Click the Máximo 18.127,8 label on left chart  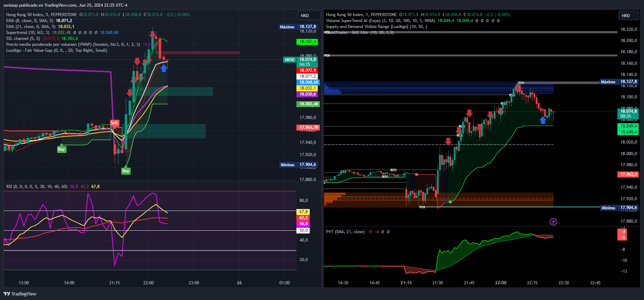tap(298, 27)
